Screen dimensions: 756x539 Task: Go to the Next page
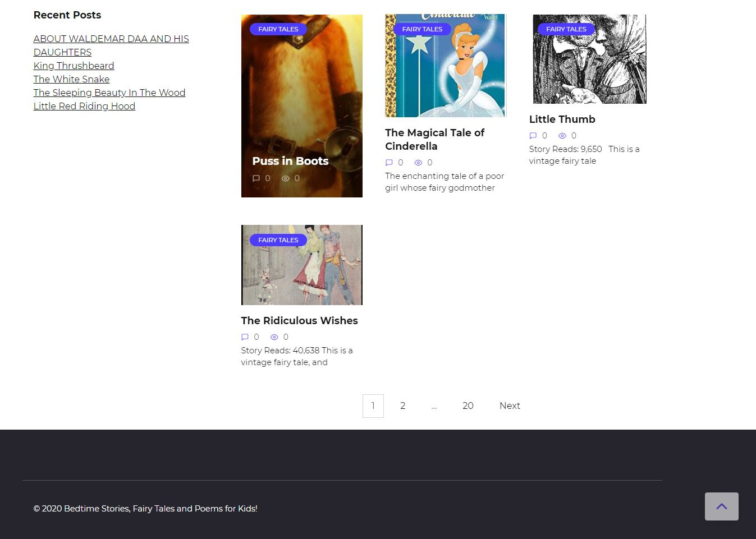tap(510, 406)
